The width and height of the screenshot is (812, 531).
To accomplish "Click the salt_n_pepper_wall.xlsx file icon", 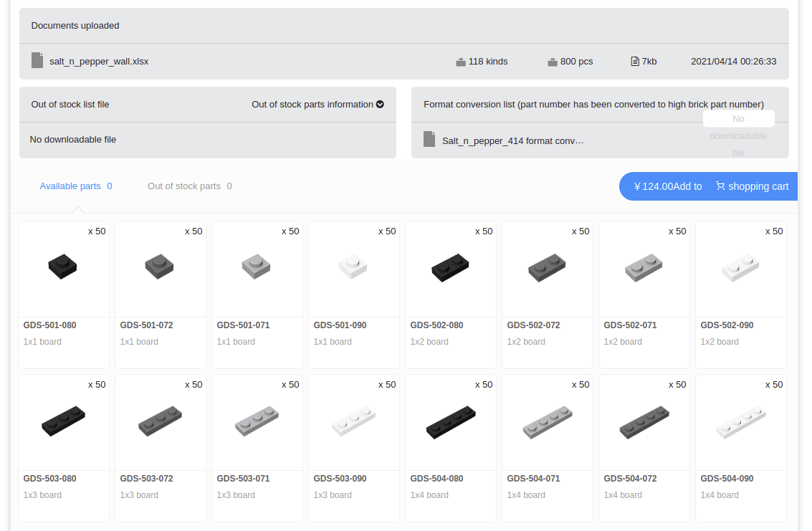I will point(37,61).
